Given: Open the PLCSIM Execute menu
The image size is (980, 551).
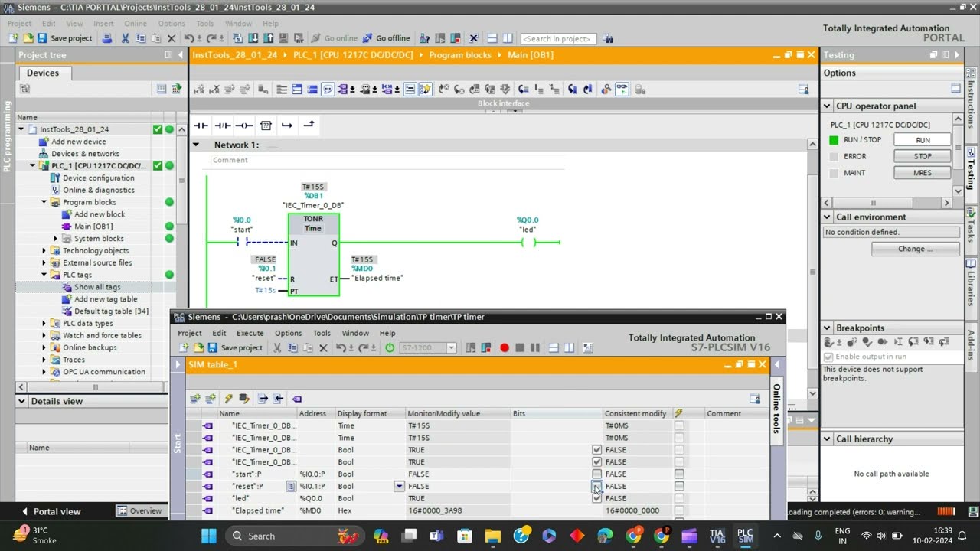Looking at the screenshot, I should [x=250, y=333].
